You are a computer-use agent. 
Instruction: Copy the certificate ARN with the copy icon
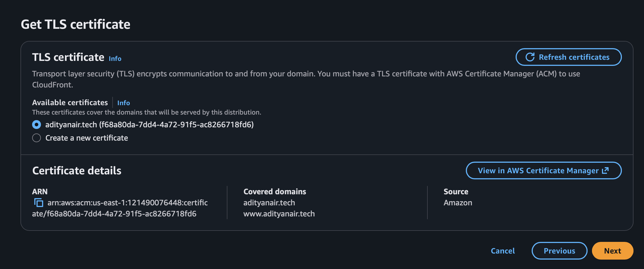click(39, 203)
